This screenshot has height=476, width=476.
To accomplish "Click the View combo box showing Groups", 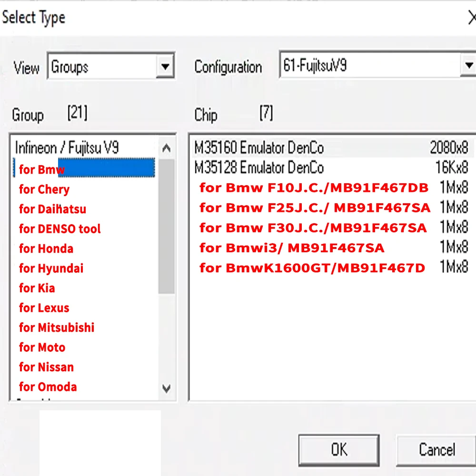I will pos(111,66).
